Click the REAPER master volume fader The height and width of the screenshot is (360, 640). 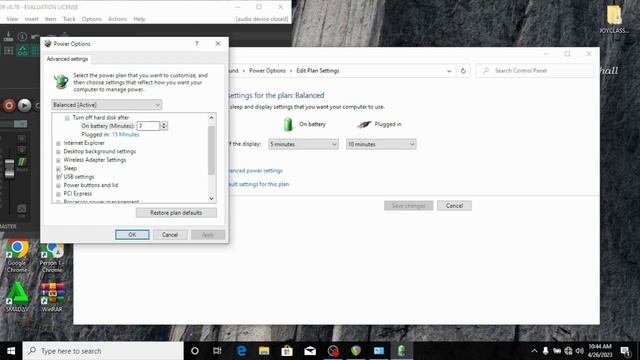click(9, 168)
